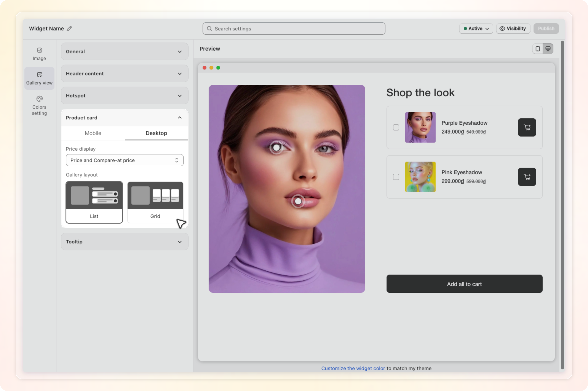Expand the Hotspot section
This screenshot has height=391, width=588.
pyautogui.click(x=125, y=95)
